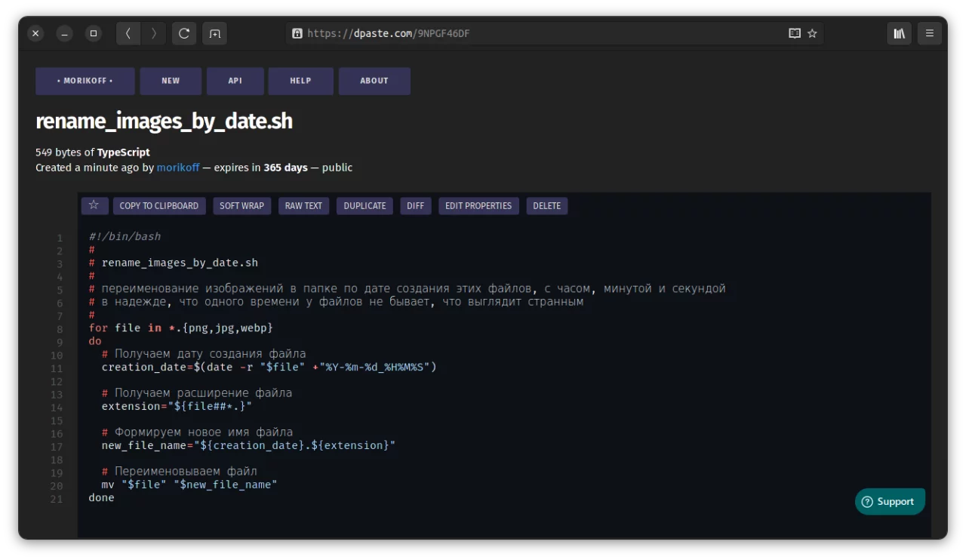Open the API page
The image size is (966, 560).
pyautogui.click(x=235, y=81)
